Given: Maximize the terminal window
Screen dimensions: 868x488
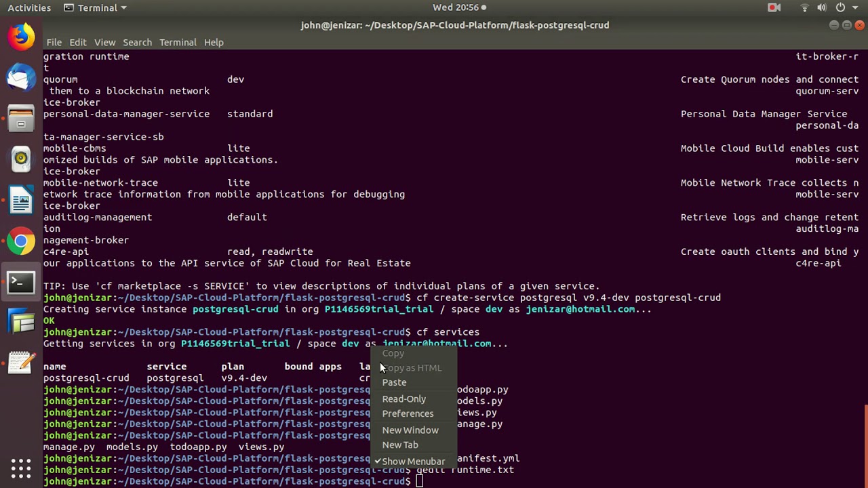Looking at the screenshot, I should point(846,25).
